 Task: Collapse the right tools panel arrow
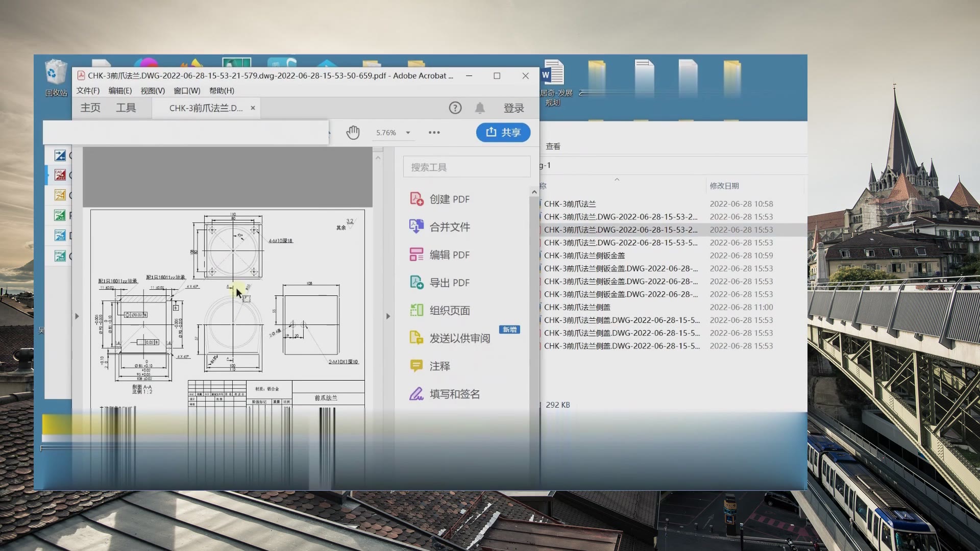(x=388, y=316)
